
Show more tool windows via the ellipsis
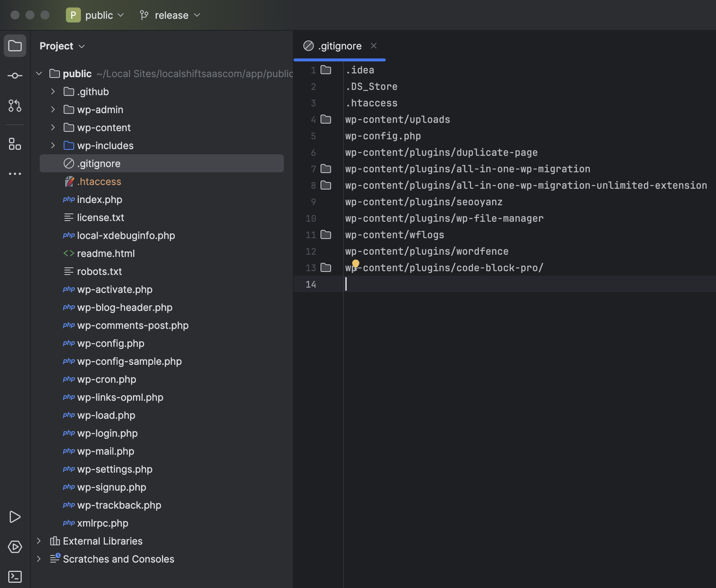[15, 174]
